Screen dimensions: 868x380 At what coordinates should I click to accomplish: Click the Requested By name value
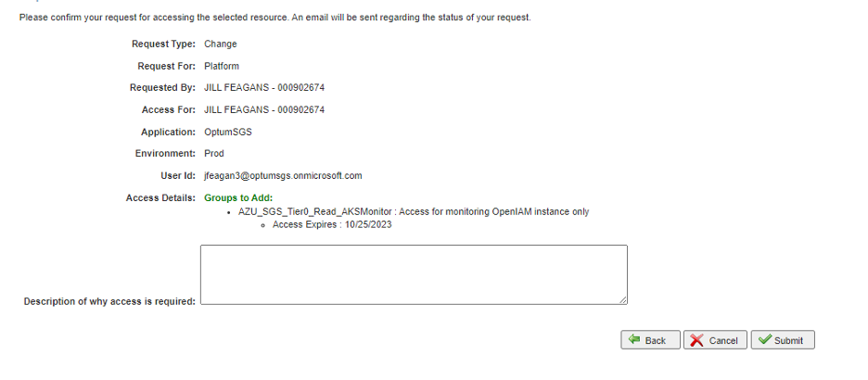264,88
